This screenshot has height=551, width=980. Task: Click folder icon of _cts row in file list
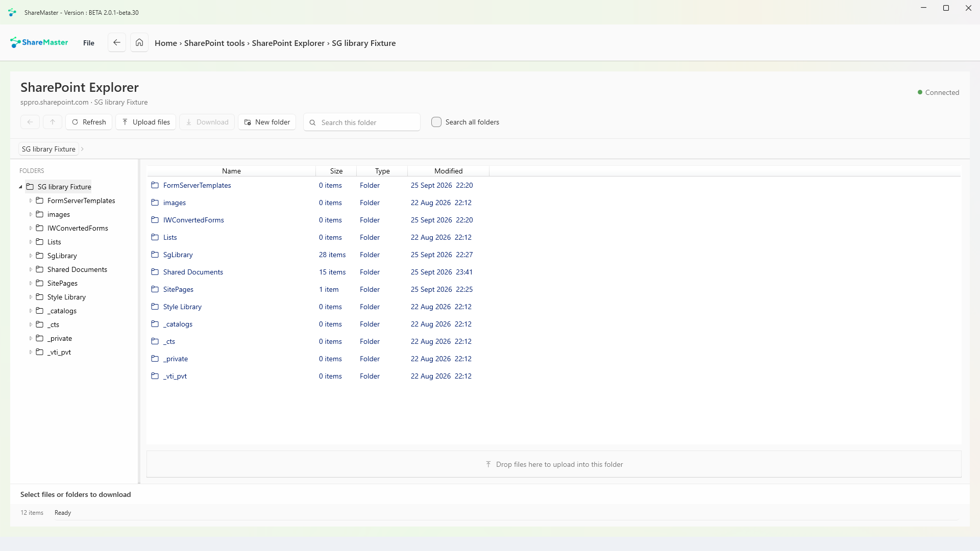tap(155, 341)
